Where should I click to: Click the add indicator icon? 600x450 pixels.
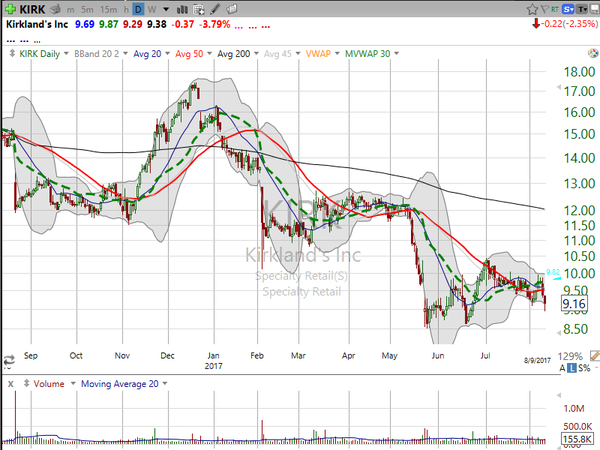click(x=199, y=9)
